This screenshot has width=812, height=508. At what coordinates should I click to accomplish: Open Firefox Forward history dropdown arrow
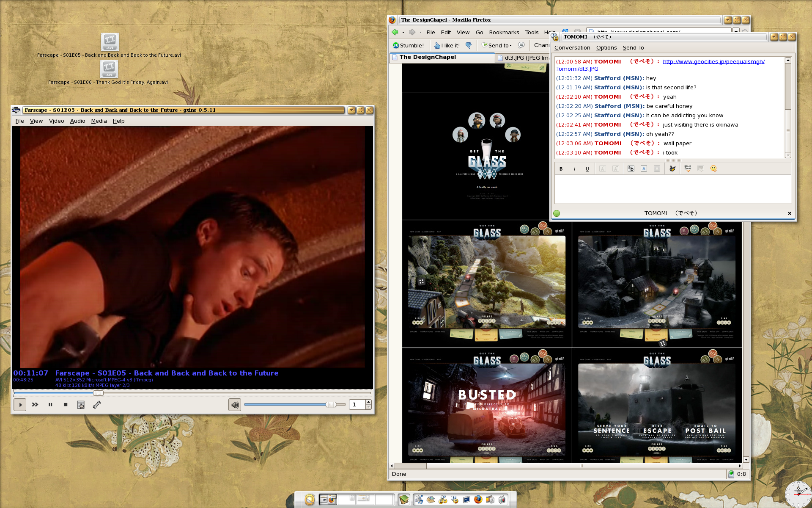click(x=420, y=33)
